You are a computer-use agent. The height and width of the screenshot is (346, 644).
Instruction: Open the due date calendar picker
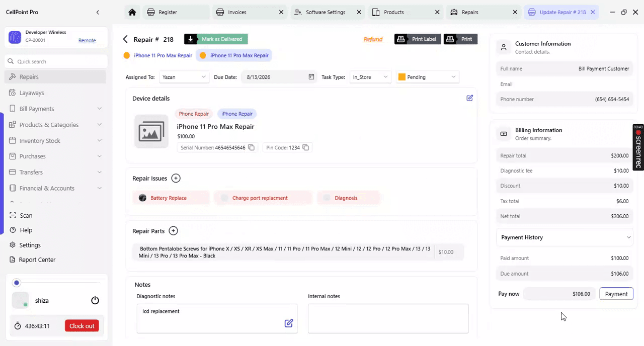311,77
